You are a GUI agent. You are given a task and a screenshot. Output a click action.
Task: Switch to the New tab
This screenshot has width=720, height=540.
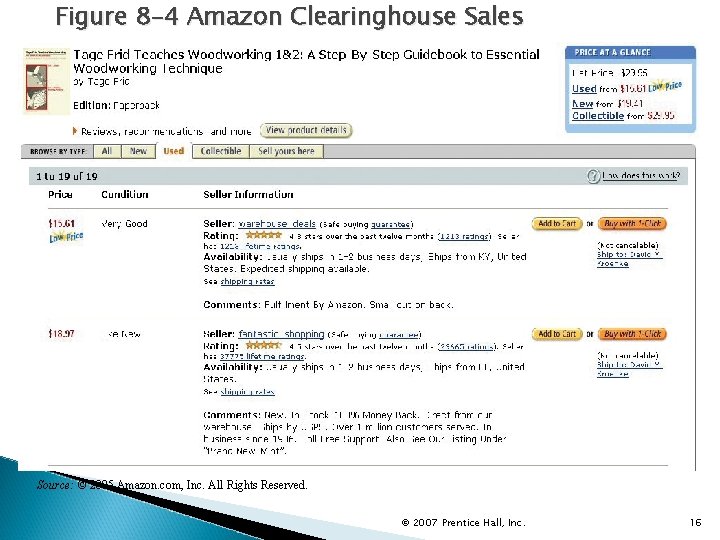(138, 151)
